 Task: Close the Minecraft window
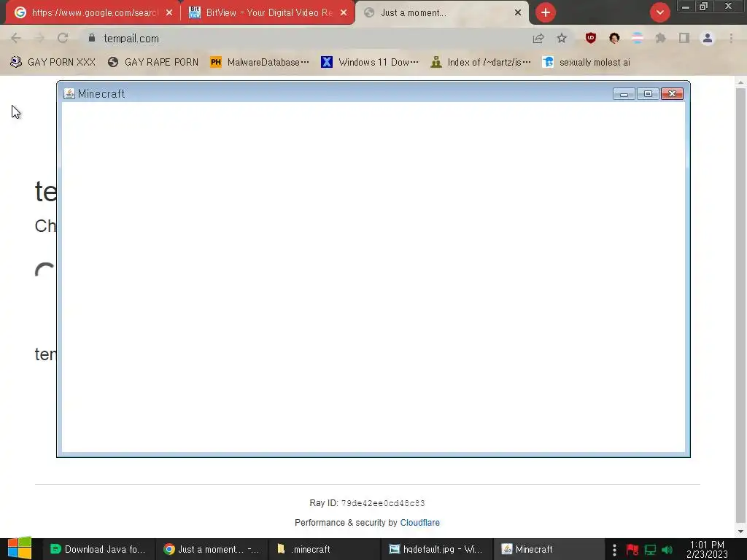pos(672,94)
